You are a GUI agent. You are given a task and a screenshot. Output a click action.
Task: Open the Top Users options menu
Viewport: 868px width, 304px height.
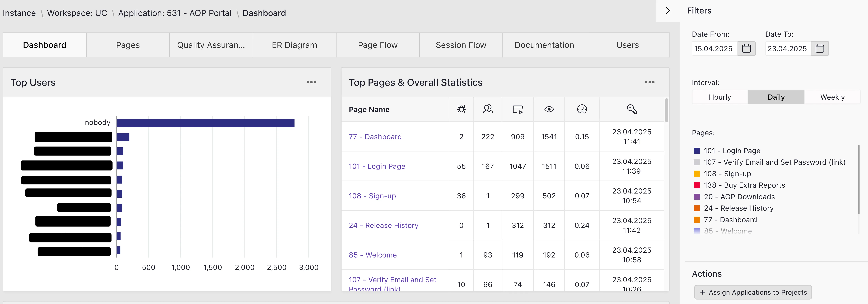tap(311, 82)
